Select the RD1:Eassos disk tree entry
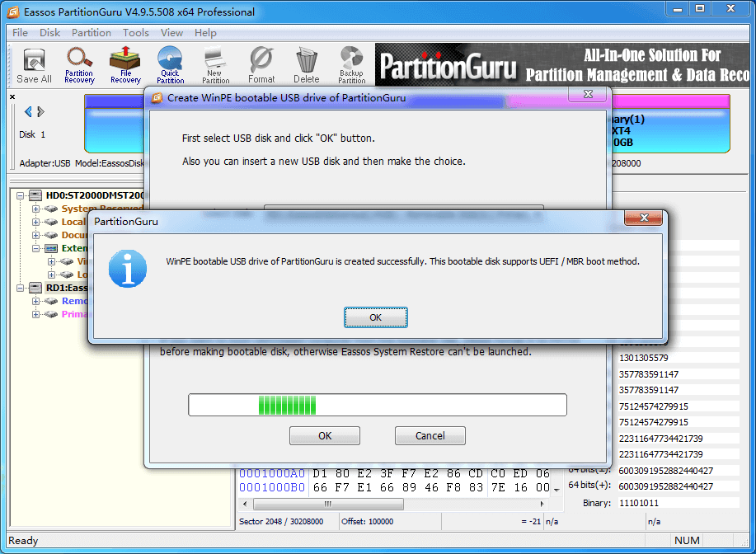756x554 pixels. pyautogui.click(x=67, y=288)
